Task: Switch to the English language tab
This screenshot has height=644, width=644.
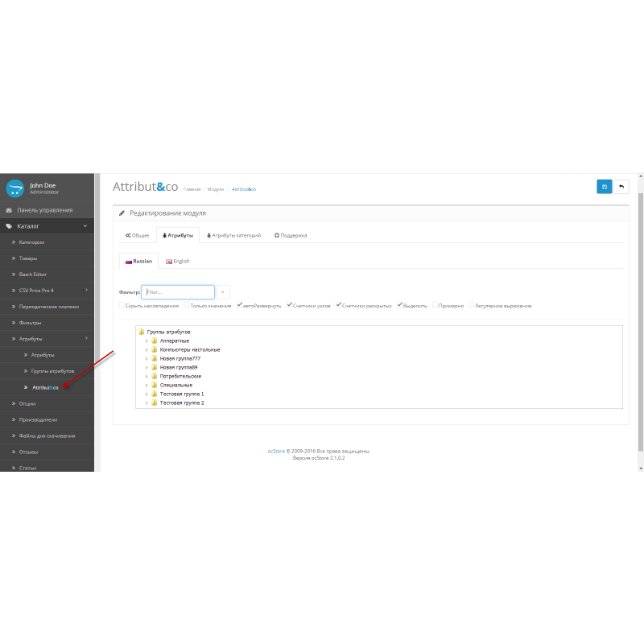Action: point(177,261)
